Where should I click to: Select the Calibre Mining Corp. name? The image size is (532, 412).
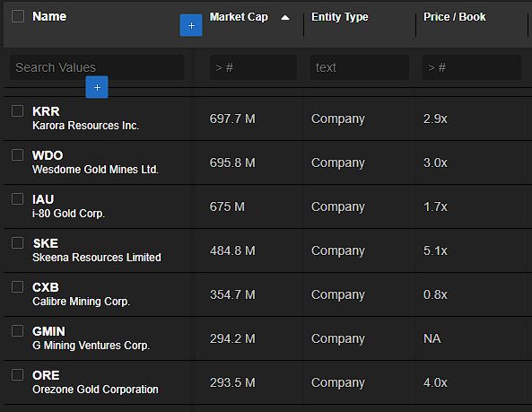(x=82, y=302)
